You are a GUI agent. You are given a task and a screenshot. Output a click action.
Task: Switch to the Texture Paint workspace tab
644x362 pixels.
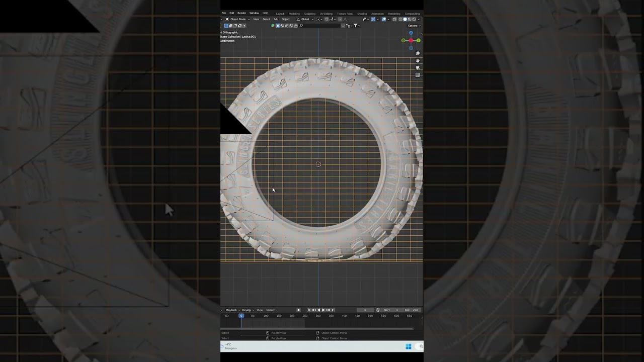pos(345,14)
